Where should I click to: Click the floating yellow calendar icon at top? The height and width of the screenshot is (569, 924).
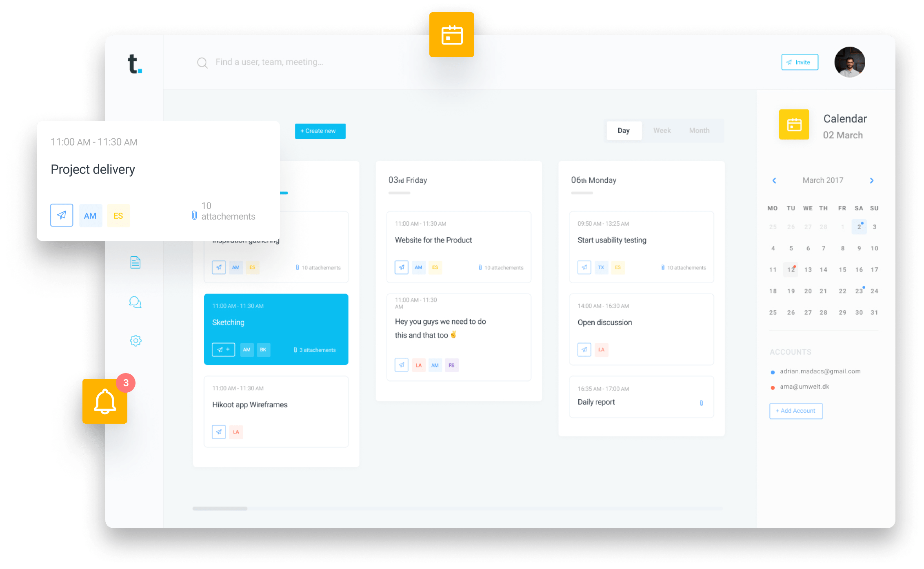click(x=451, y=35)
